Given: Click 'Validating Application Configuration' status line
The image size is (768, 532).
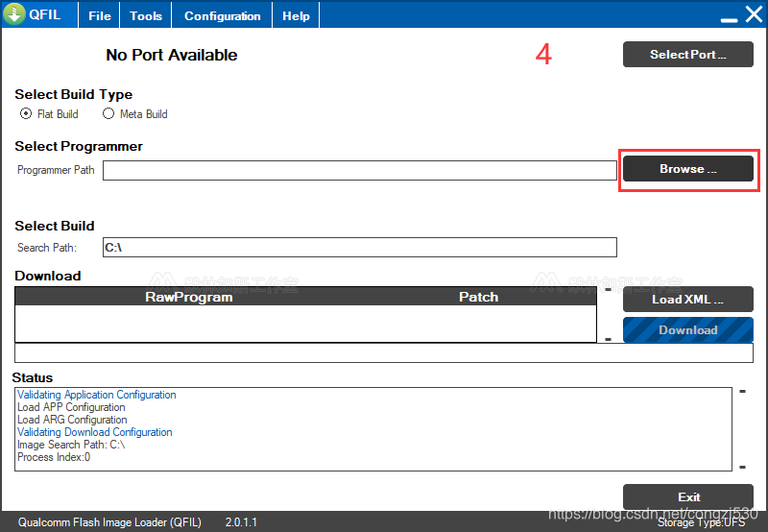Looking at the screenshot, I should [97, 395].
